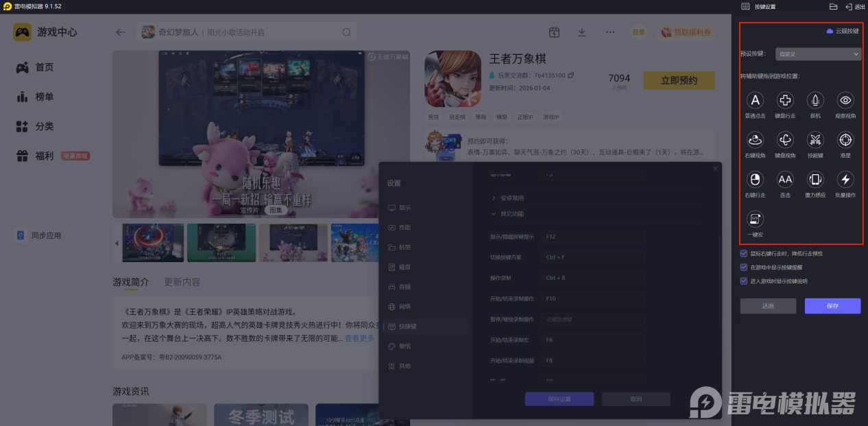This screenshot has height=426, width=868.
Task: Click 取消 in the settings dialog
Action: pos(636,399)
